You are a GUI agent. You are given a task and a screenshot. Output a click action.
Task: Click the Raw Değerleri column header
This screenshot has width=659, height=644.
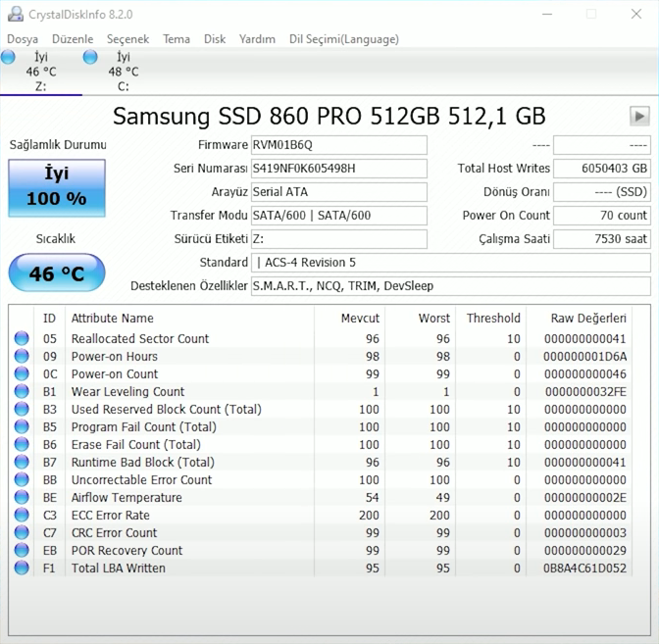[x=588, y=319]
